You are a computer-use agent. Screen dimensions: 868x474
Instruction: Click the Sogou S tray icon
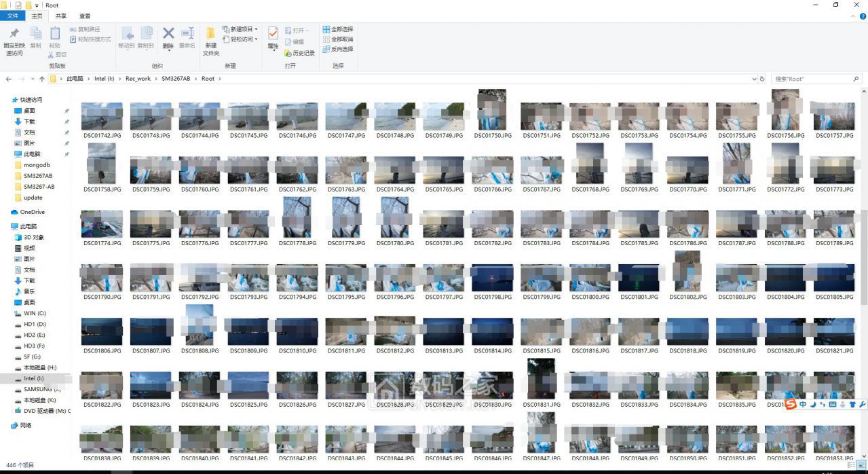791,404
